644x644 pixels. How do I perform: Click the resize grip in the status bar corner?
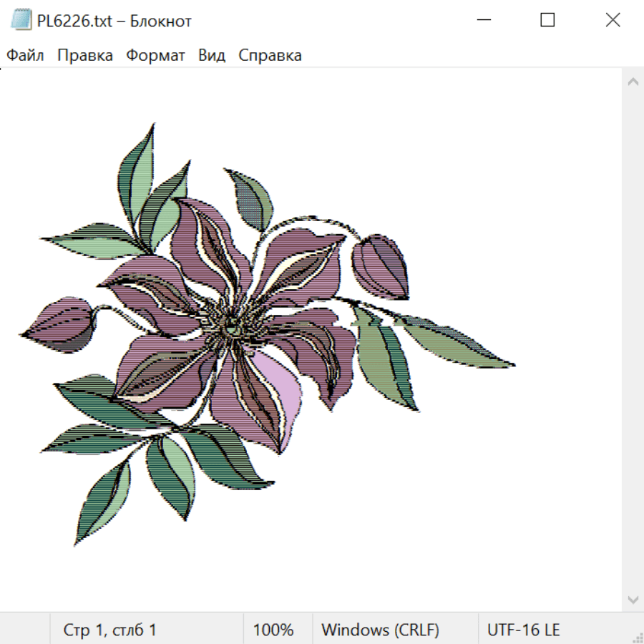[637, 637]
